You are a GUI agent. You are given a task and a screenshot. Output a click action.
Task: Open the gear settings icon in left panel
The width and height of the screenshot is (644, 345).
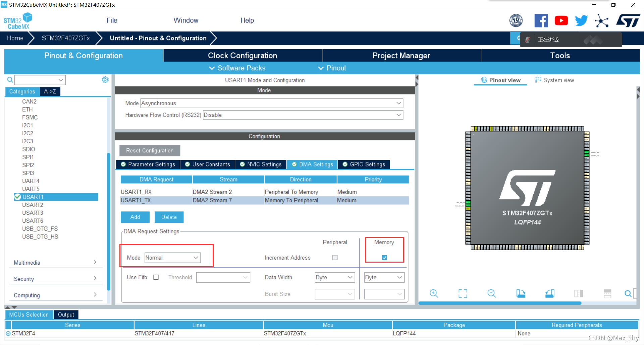tap(105, 80)
